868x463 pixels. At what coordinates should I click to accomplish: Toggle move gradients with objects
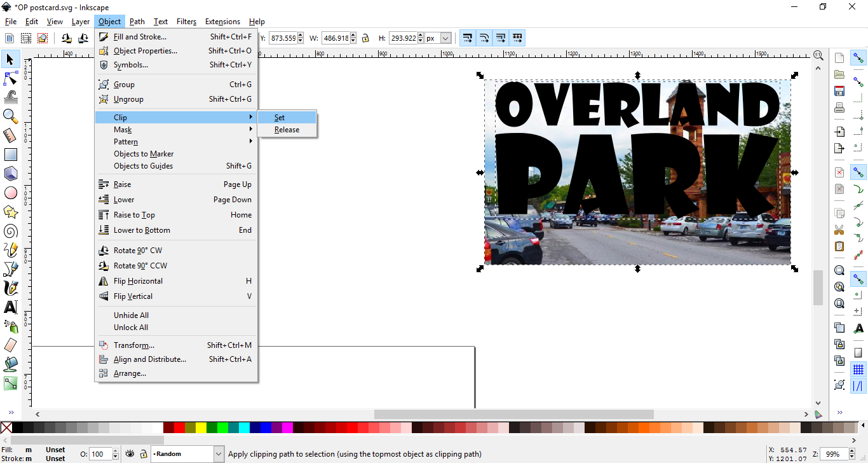501,38
